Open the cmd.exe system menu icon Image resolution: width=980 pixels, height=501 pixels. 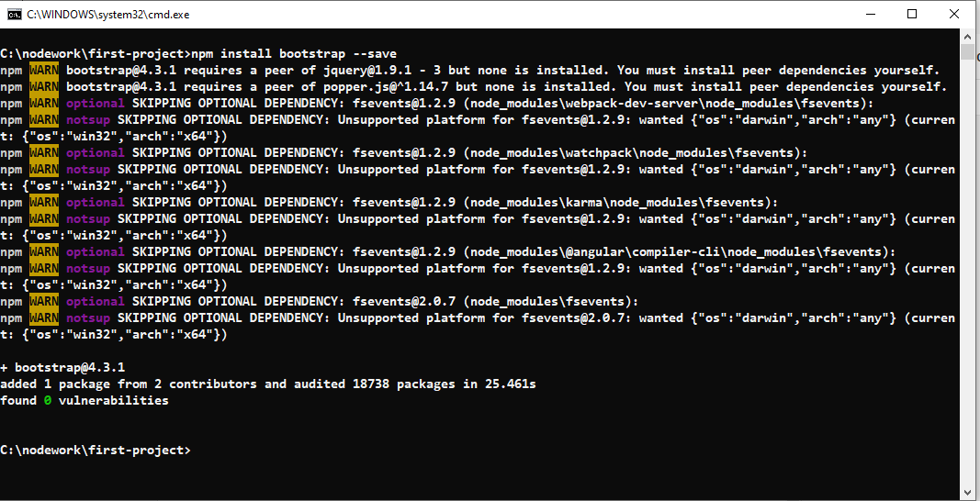pos(13,15)
